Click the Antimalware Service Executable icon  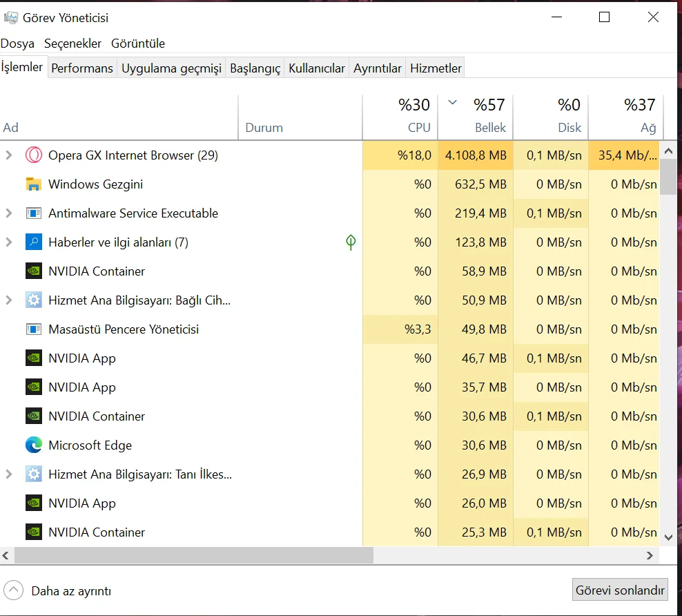33,213
